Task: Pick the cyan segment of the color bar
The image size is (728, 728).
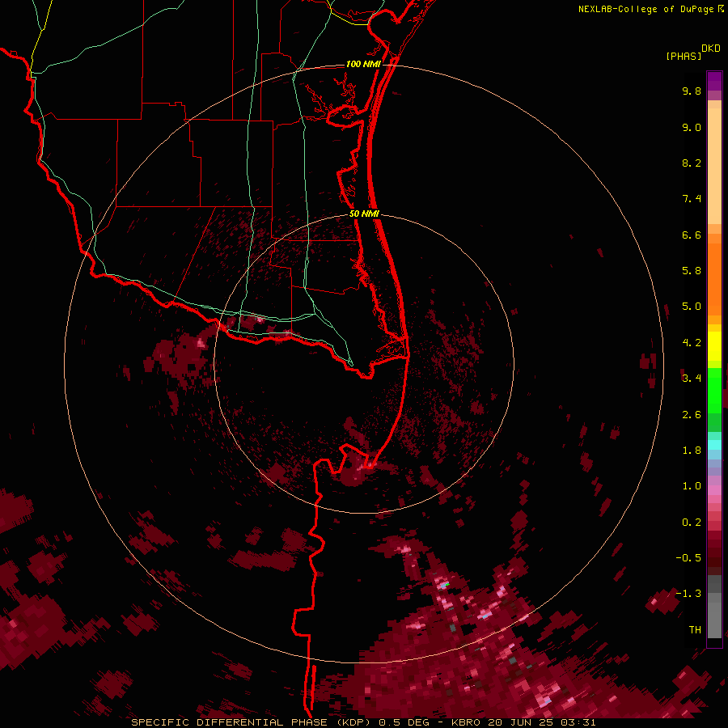Action: (714, 445)
